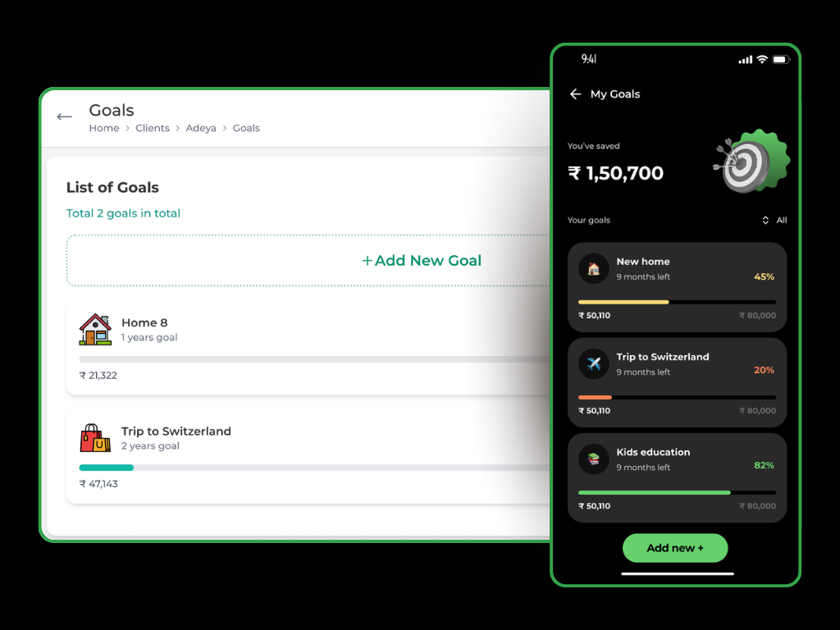Open the All goals sort dropdown

coord(774,220)
